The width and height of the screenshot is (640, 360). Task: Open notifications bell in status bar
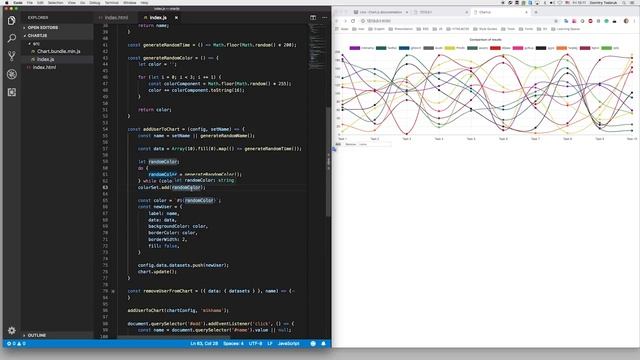pyautogui.click(x=323, y=344)
